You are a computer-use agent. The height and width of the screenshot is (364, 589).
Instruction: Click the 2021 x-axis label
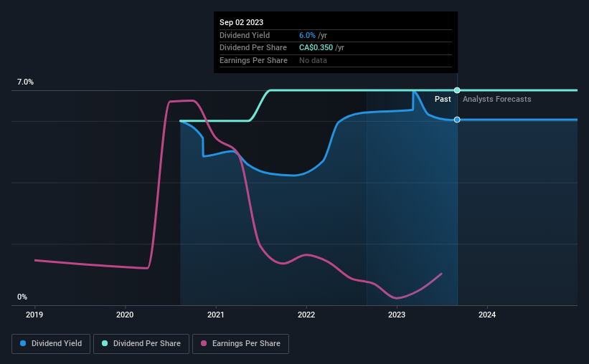click(216, 315)
